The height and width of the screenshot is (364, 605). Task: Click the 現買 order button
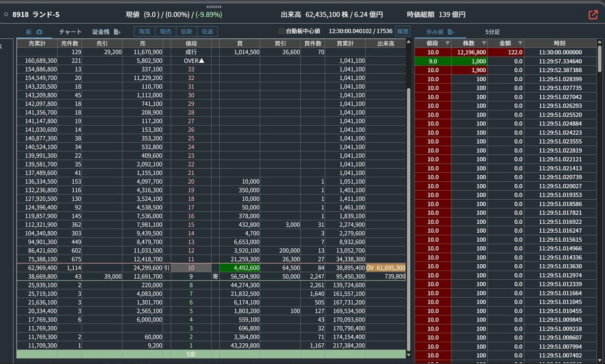(x=145, y=32)
